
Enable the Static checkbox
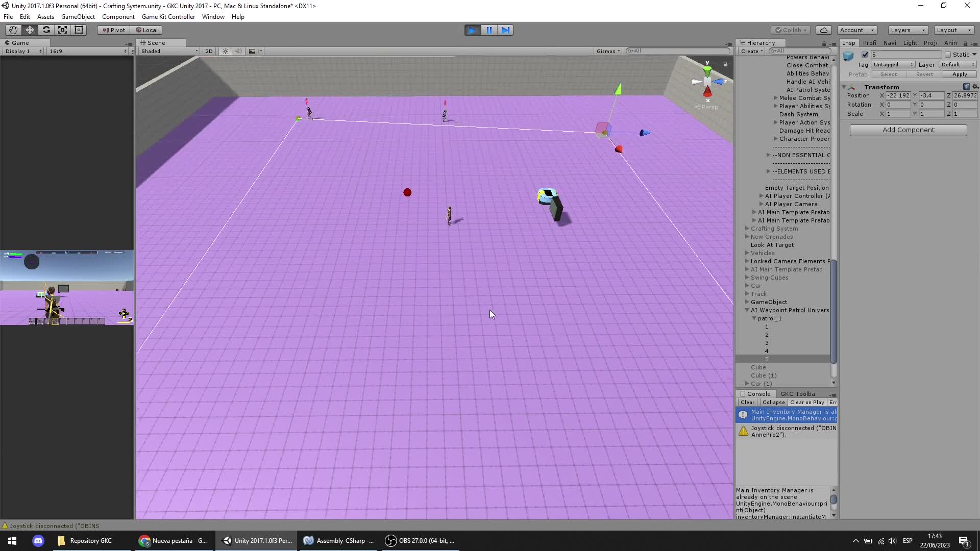pos(948,55)
